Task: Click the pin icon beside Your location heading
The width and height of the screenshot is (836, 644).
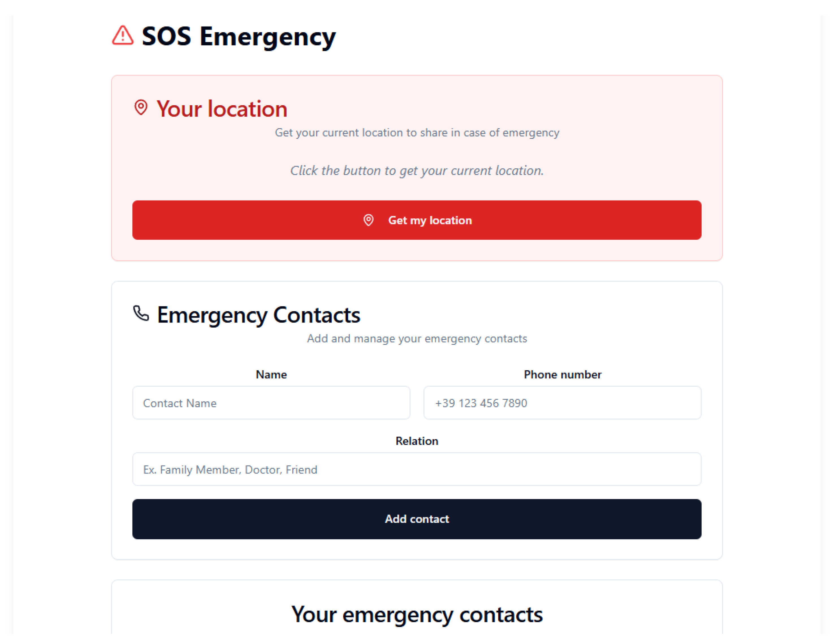Action: (141, 107)
